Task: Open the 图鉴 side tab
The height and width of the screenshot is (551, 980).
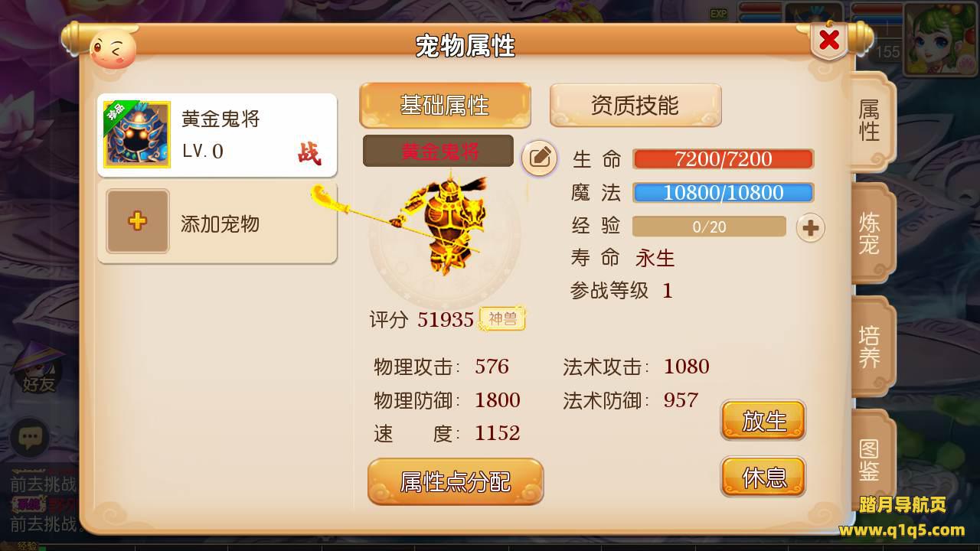Action: pos(871,459)
